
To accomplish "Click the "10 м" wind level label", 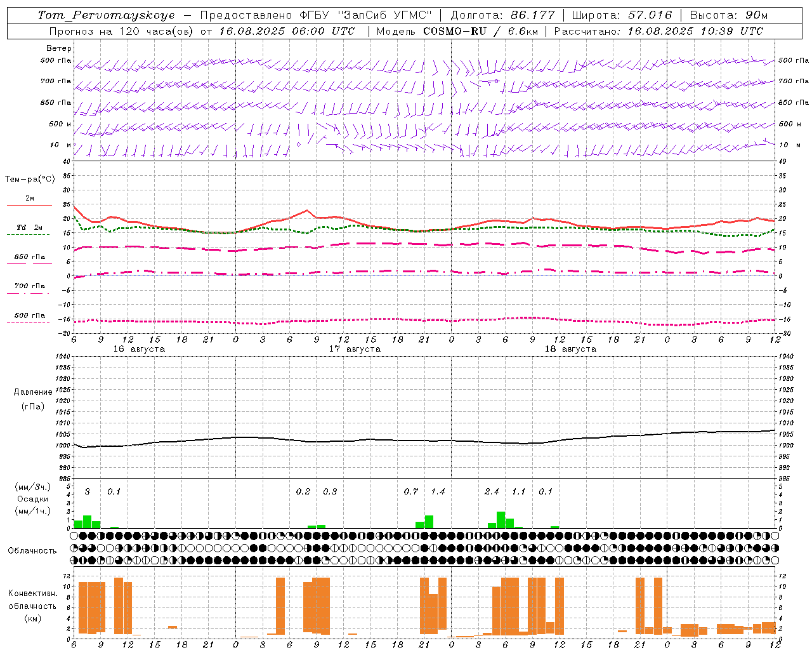I will point(60,145).
